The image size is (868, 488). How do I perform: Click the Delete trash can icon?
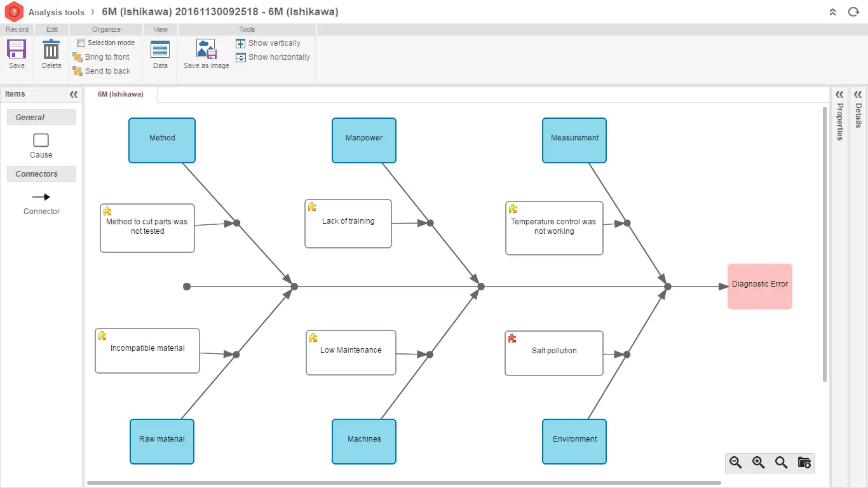click(51, 49)
